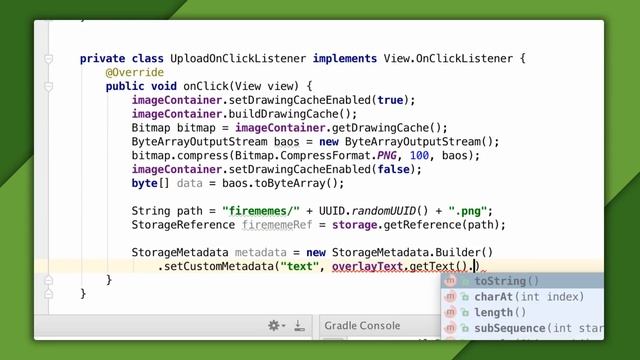
Task: Click the @Override annotation
Action: (x=135, y=73)
